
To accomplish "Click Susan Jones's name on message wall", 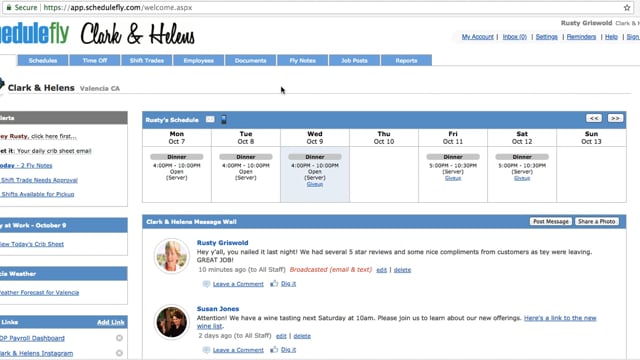I will [x=218, y=309].
